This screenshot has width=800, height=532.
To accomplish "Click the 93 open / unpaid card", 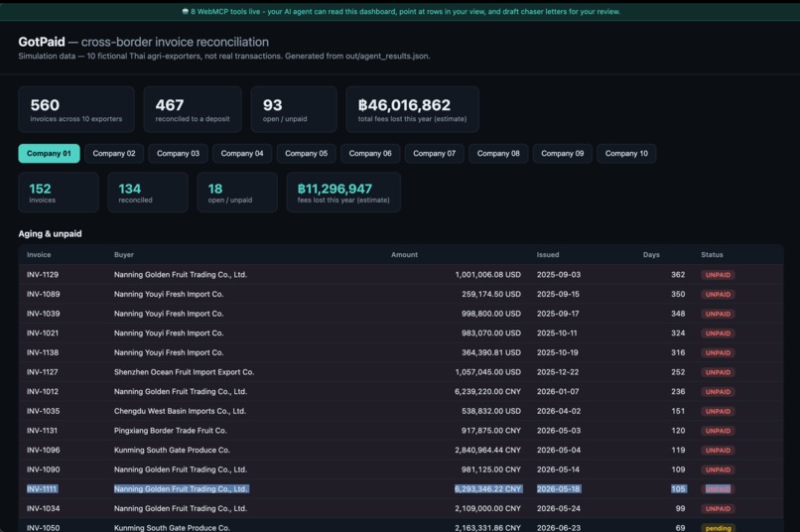I will (x=294, y=109).
